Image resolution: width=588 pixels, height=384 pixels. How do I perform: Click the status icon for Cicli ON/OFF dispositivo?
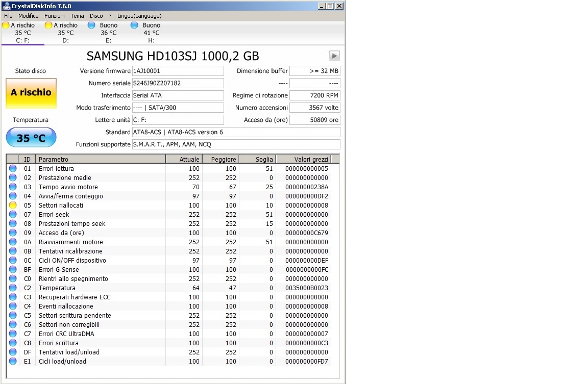pos(13,261)
